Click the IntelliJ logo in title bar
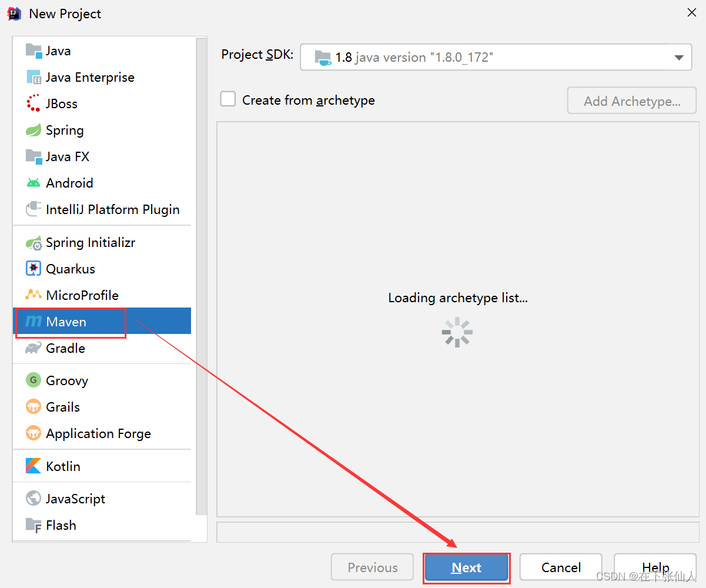 coord(14,14)
